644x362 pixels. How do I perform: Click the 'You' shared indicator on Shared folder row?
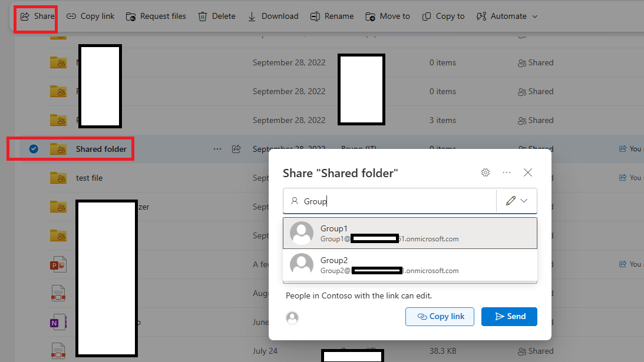pyautogui.click(x=631, y=148)
